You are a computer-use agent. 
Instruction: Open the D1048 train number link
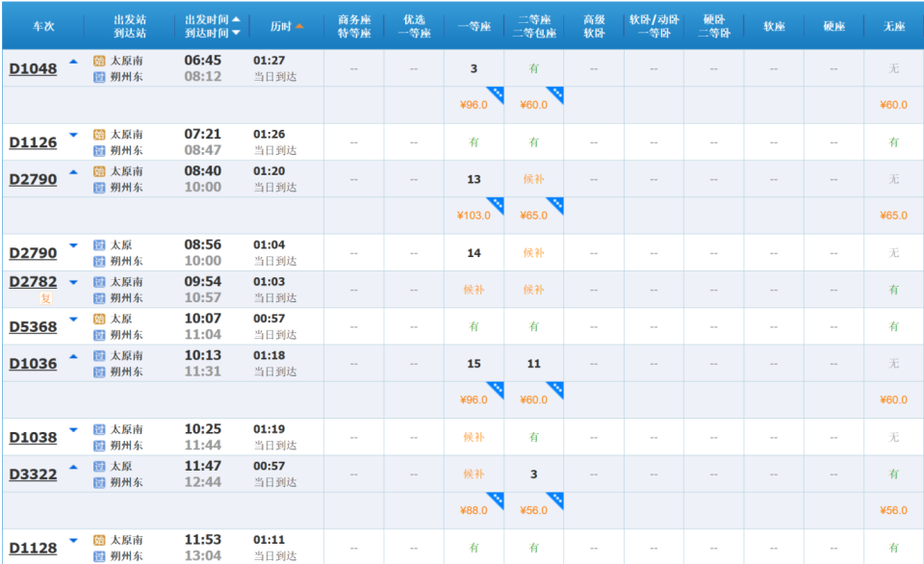pyautogui.click(x=32, y=67)
